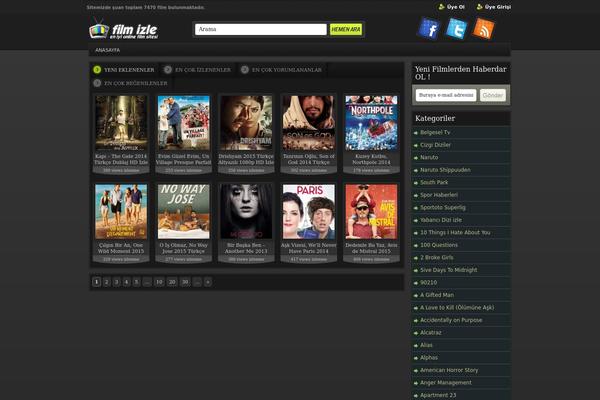Image resolution: width=600 pixels, height=400 pixels.
Task: Open the A Gifted Man category
Action: click(437, 295)
